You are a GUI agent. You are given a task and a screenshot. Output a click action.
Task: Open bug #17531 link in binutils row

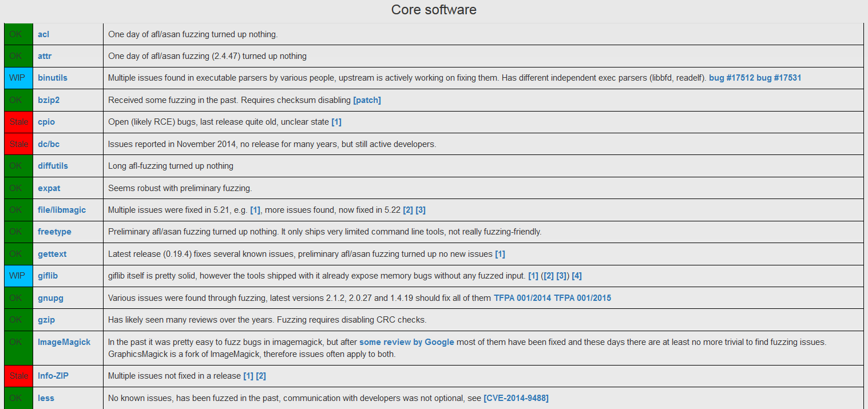779,78
